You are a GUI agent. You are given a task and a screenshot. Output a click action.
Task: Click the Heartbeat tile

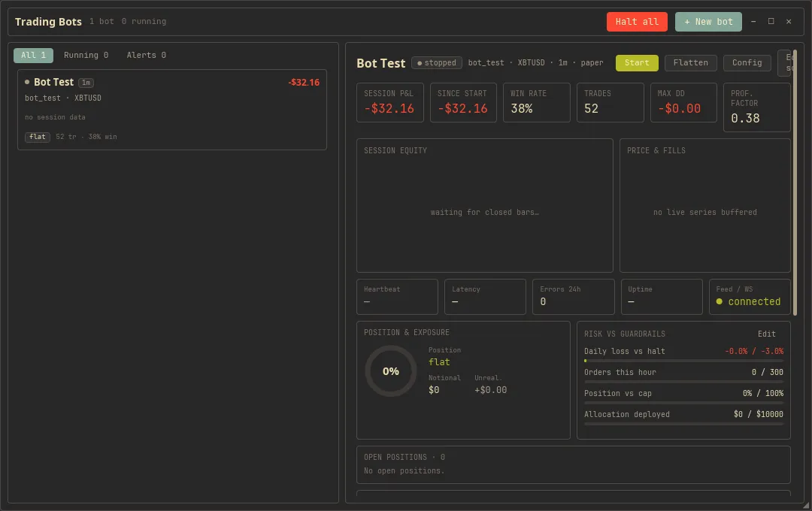(397, 297)
